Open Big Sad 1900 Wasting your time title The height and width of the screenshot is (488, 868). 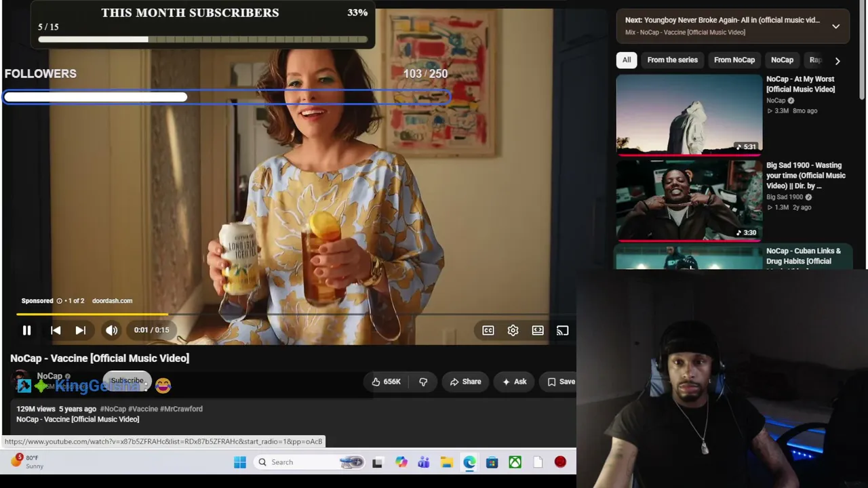806,176
